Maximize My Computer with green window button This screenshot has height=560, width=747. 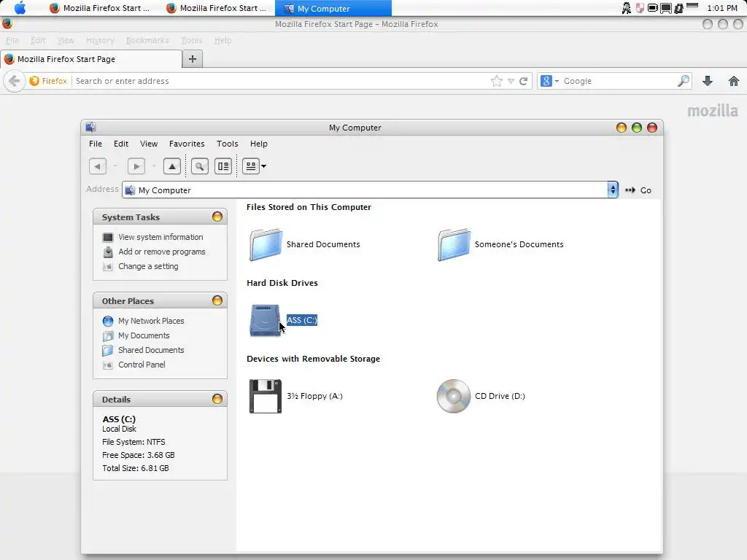(636, 127)
